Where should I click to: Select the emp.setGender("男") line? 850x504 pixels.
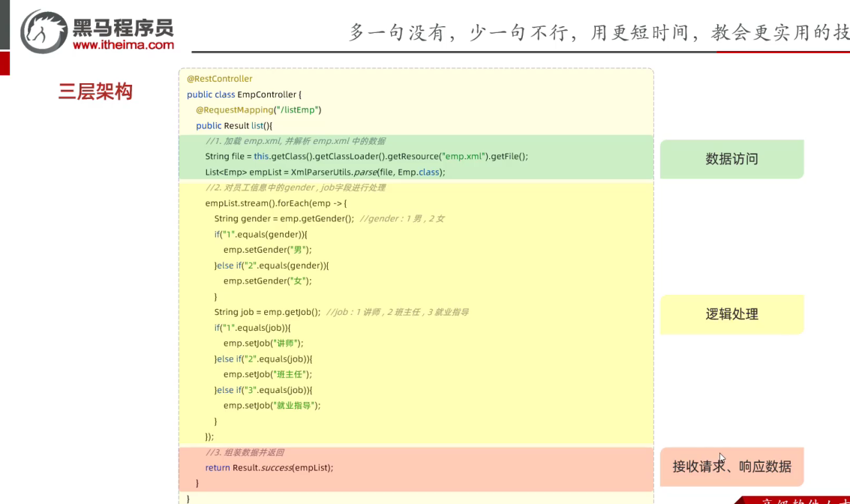pyautogui.click(x=268, y=250)
